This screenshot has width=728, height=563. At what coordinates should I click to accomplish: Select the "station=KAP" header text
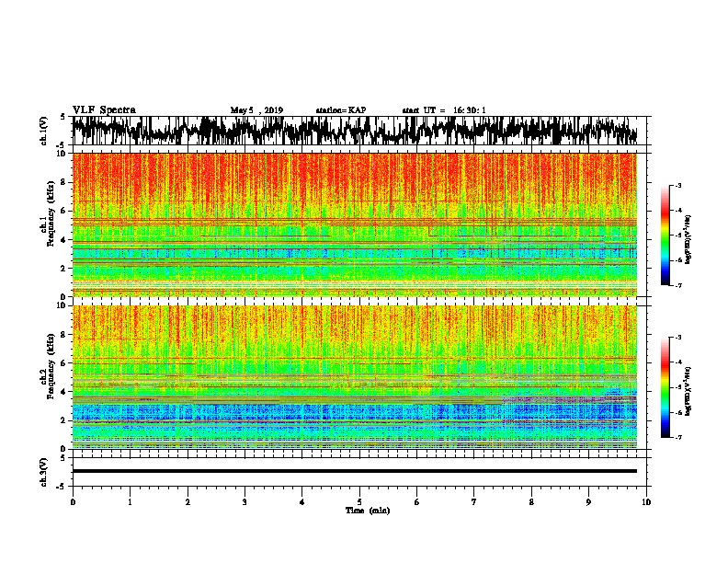pyautogui.click(x=341, y=110)
